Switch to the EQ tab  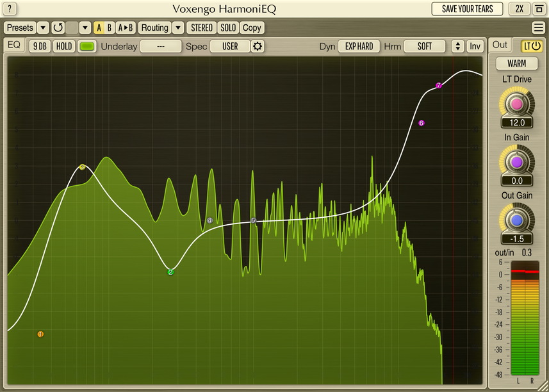coord(14,45)
